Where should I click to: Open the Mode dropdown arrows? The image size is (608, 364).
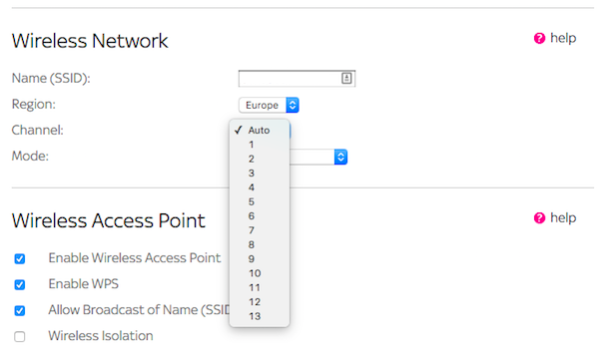pyautogui.click(x=340, y=157)
